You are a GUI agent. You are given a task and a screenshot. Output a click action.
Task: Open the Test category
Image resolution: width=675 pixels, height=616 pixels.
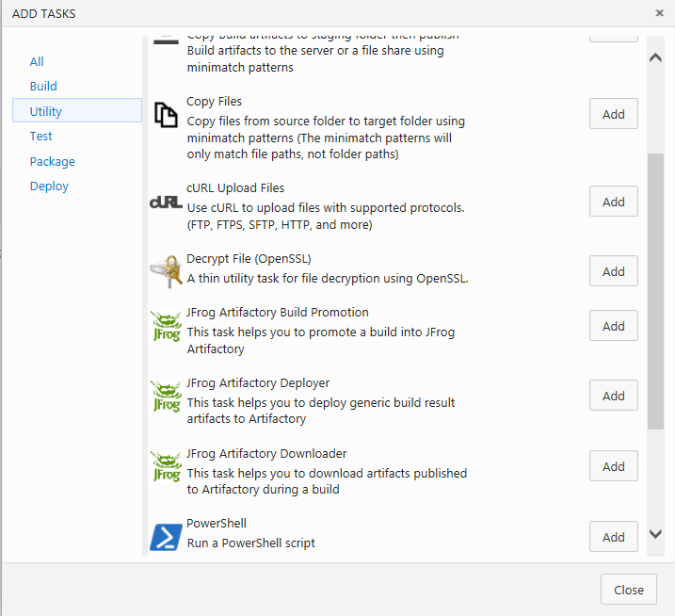[40, 137]
